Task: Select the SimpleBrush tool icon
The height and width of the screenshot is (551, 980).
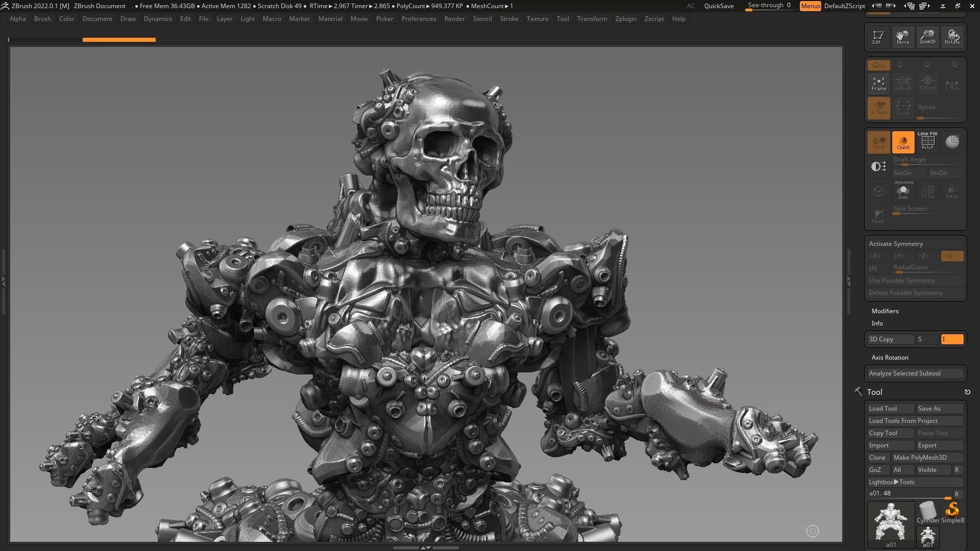Action: coord(952,512)
